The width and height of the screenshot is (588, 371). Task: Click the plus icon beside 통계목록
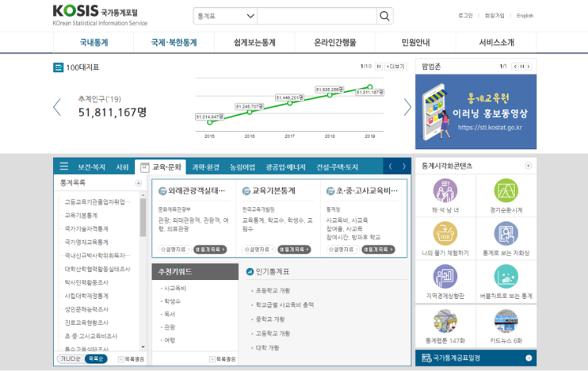coord(138,183)
